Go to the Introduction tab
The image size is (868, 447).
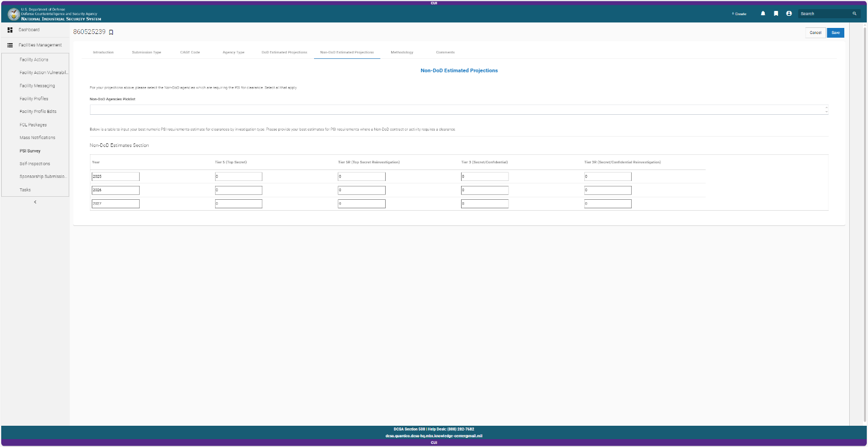(x=103, y=52)
